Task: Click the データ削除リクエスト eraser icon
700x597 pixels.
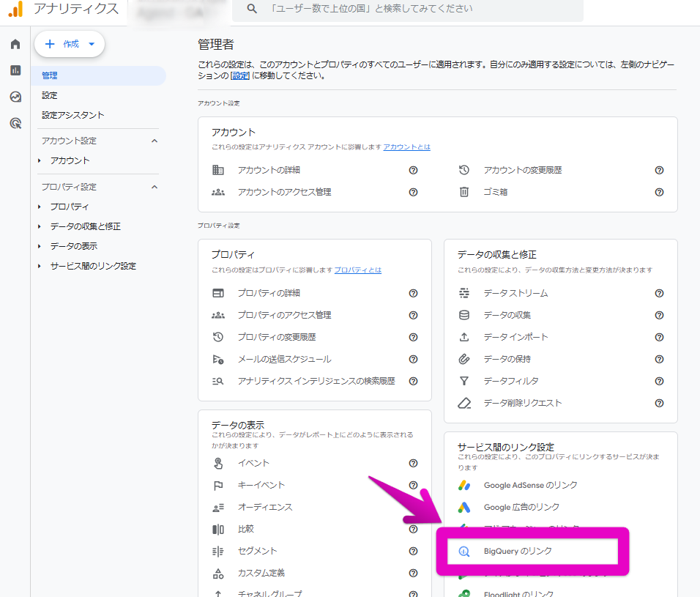Action: pos(463,403)
